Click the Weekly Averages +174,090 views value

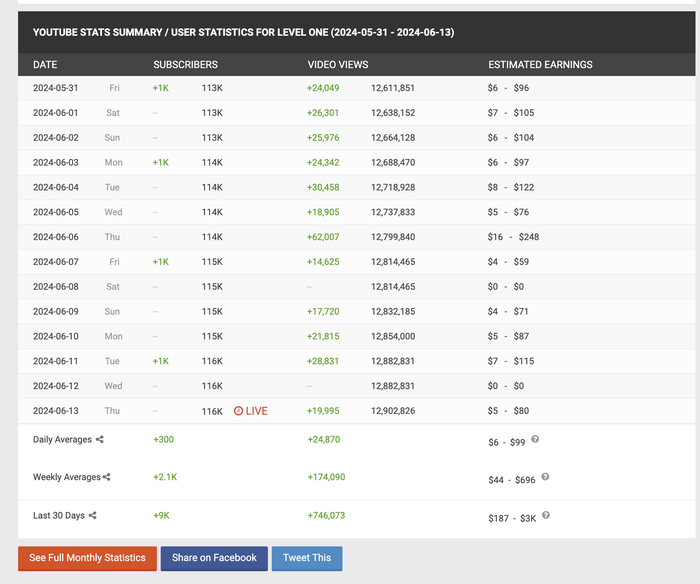point(326,477)
